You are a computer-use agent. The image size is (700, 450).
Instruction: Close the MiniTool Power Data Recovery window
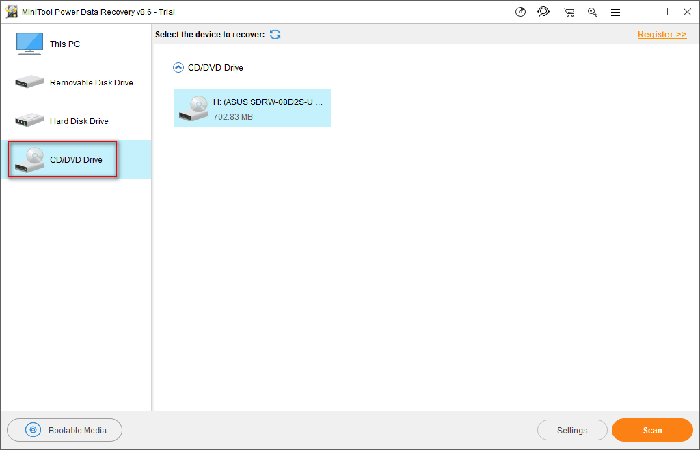click(x=687, y=12)
